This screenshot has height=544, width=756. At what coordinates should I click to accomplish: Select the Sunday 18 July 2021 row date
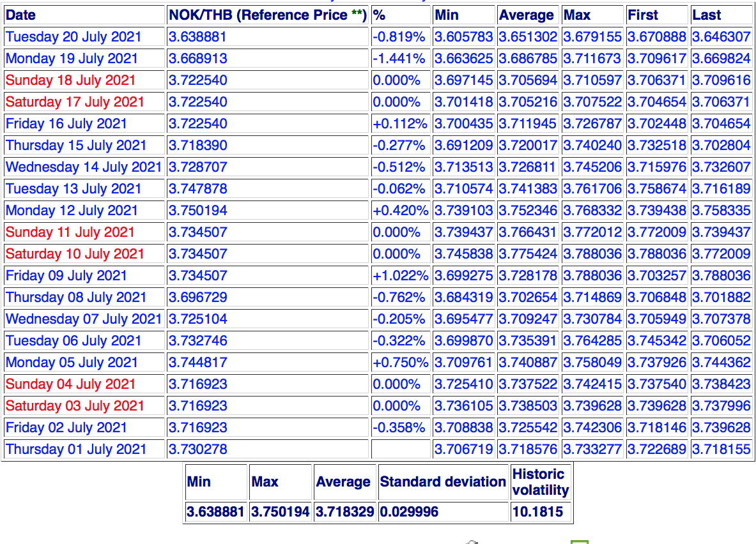(70, 80)
